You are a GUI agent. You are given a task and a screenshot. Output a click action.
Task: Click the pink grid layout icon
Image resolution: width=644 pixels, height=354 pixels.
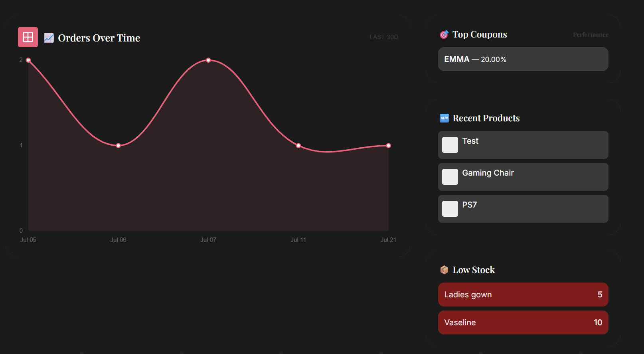pyautogui.click(x=28, y=37)
